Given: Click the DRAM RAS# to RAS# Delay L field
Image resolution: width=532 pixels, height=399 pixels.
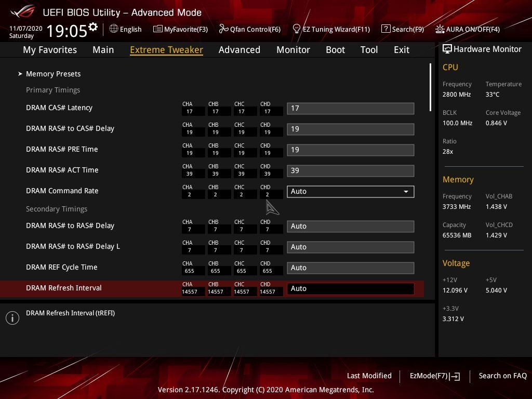Looking at the screenshot, I should (351, 247).
